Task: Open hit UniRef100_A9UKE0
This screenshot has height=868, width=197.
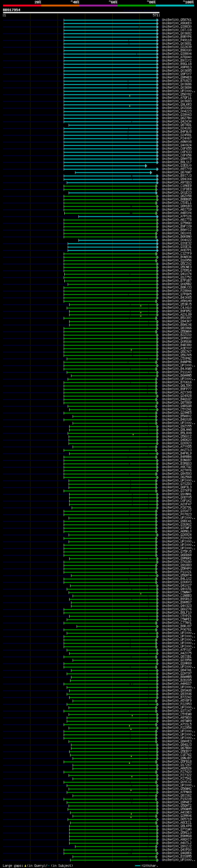Action: [176, 24]
